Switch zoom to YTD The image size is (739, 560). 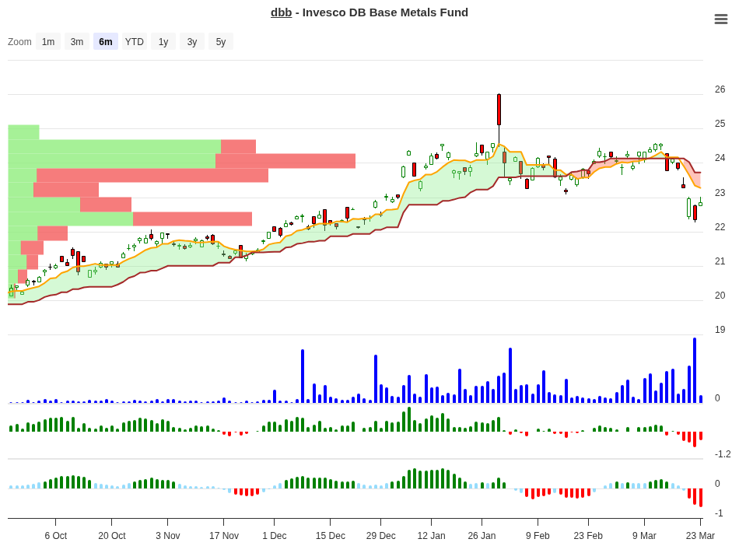coord(135,41)
